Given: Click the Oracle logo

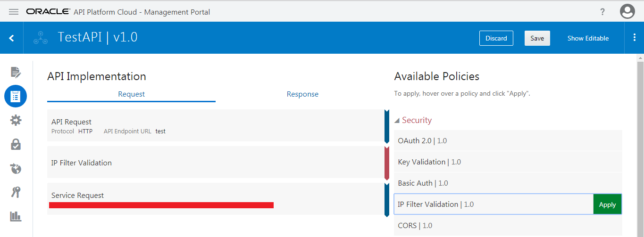Looking at the screenshot, I should [48, 12].
